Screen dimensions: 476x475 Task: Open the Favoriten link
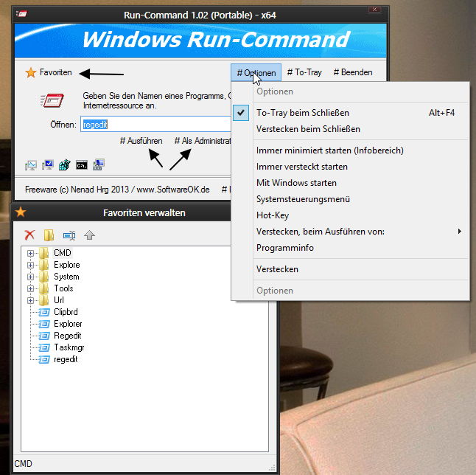[56, 72]
